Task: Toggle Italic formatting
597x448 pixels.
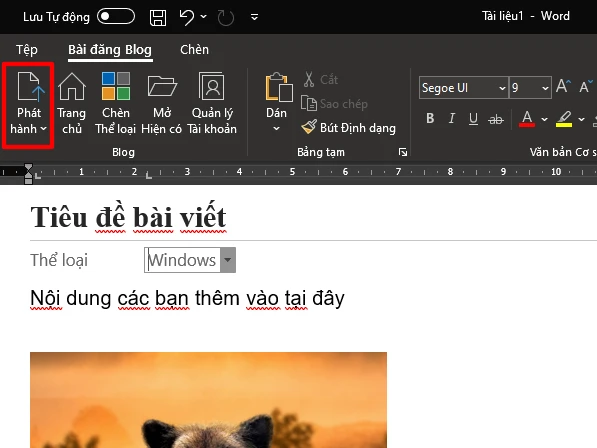Action: pyautogui.click(x=452, y=118)
